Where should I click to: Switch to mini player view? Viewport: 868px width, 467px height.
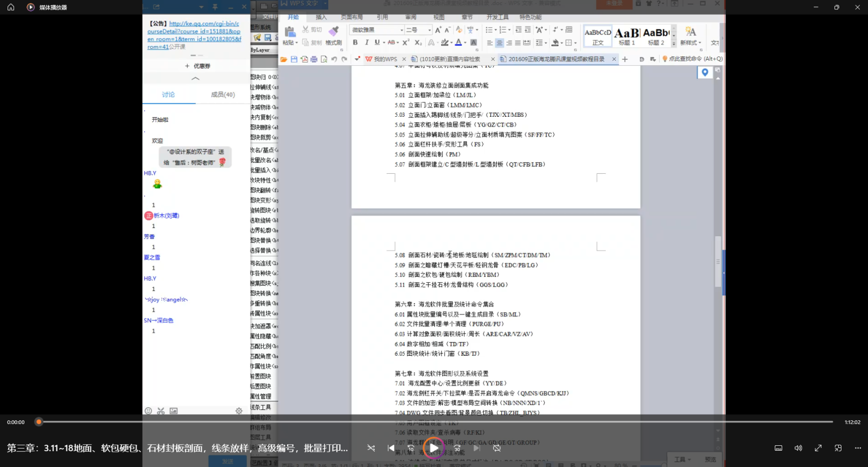(x=838, y=448)
